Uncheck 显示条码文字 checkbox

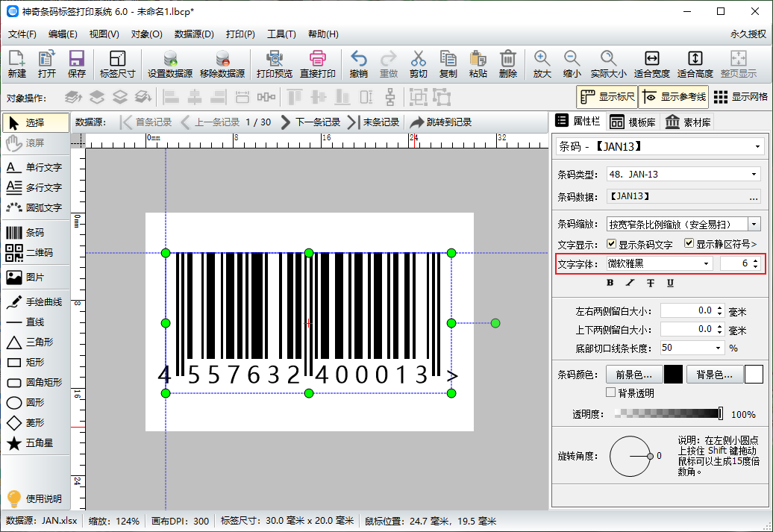click(x=611, y=243)
